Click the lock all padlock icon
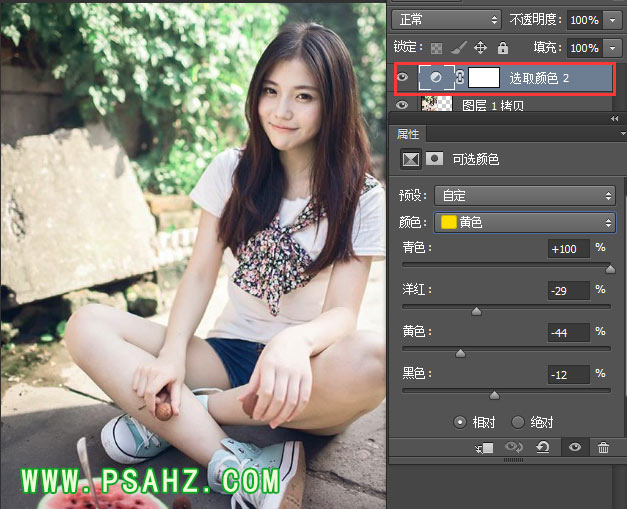Viewport: 627px width, 509px height. (503, 47)
